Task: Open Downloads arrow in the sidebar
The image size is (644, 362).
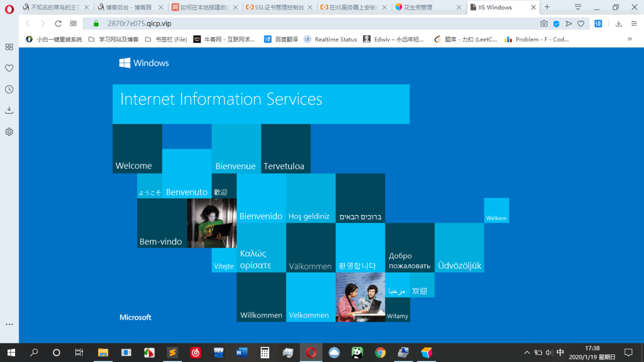Action: pyautogui.click(x=9, y=110)
